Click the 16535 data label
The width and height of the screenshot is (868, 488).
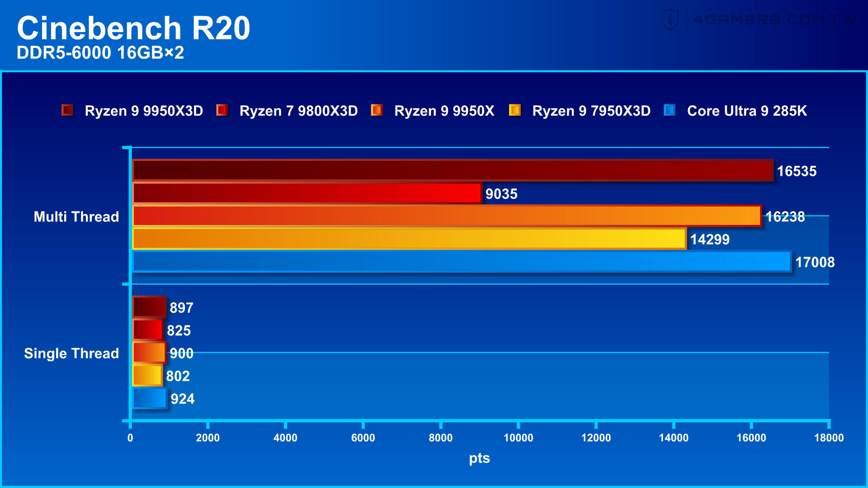point(797,171)
